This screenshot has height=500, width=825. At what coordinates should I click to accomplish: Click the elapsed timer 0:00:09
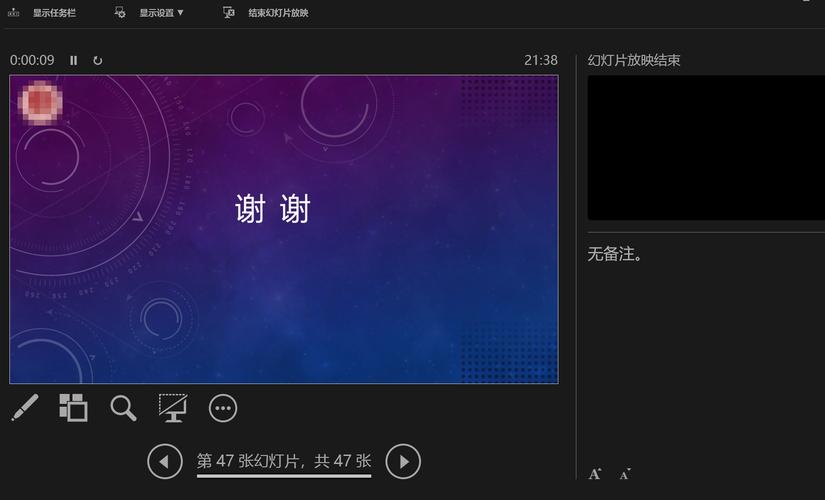(x=32, y=60)
